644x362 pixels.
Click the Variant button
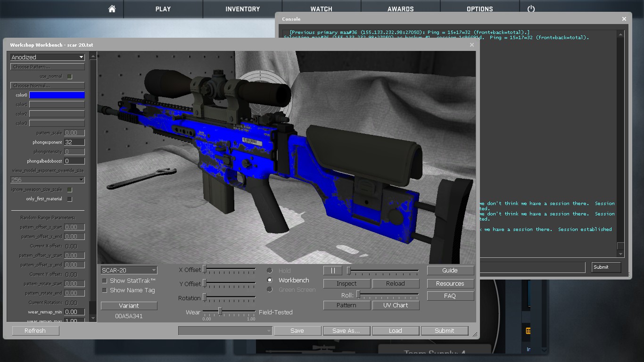click(x=129, y=305)
